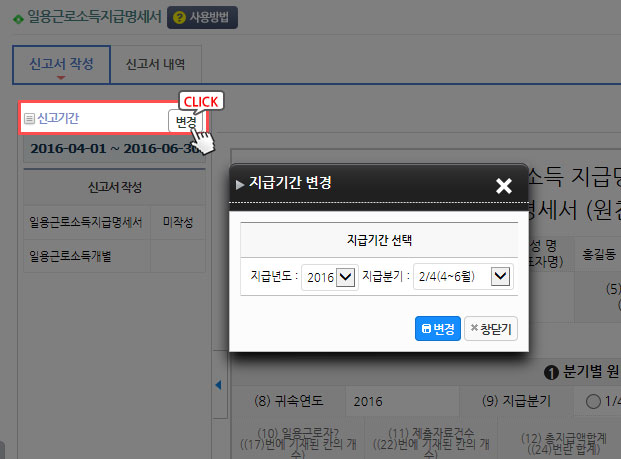Select 일용근로소득개별 row in left panel

coord(114,256)
